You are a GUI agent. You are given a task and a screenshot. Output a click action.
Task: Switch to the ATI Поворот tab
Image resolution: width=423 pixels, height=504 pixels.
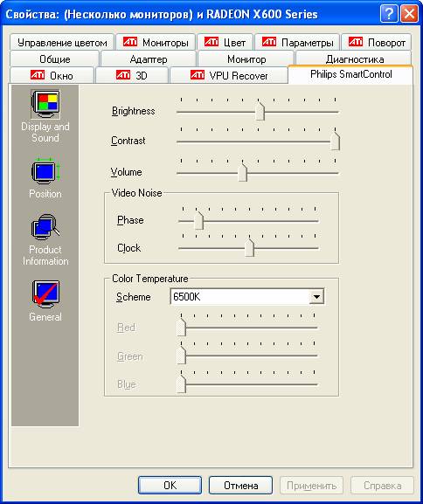pyautogui.click(x=377, y=42)
